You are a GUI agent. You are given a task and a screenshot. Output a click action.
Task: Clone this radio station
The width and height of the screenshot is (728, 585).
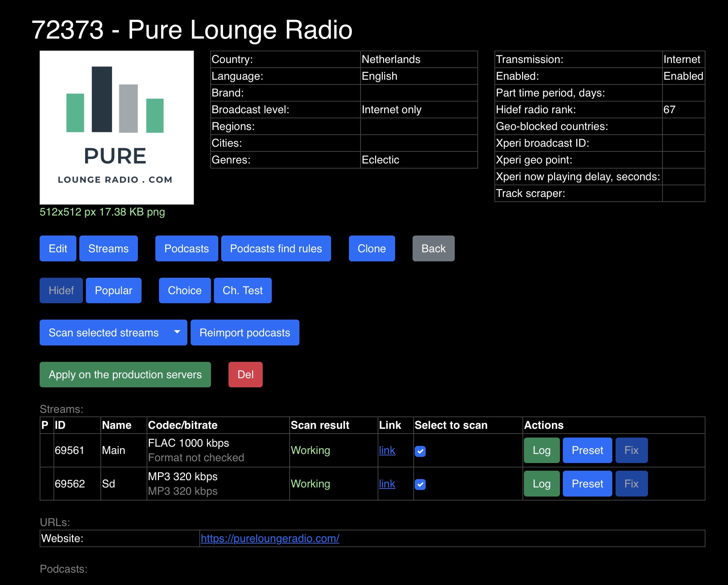coord(372,248)
